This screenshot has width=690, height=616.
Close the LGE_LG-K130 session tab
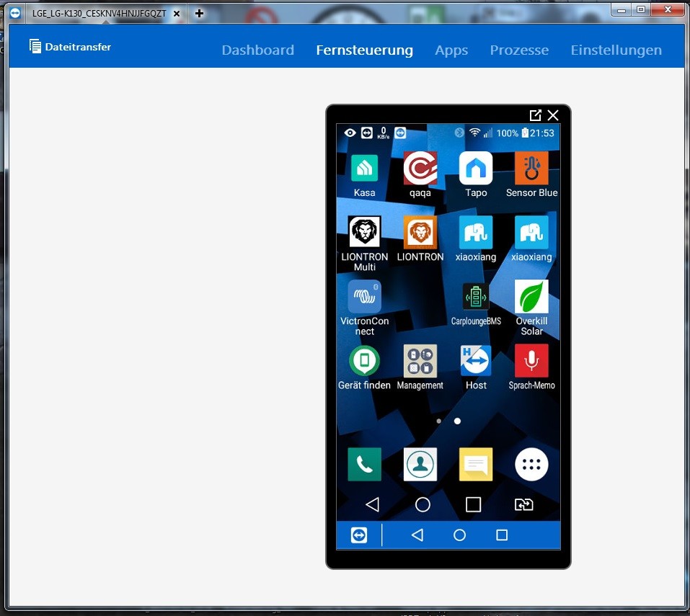pos(177,14)
